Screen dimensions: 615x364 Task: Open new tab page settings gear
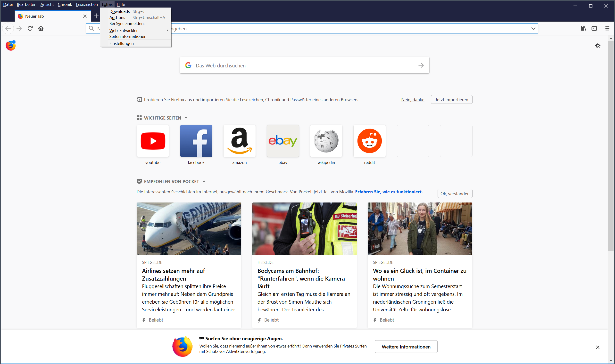(x=598, y=46)
